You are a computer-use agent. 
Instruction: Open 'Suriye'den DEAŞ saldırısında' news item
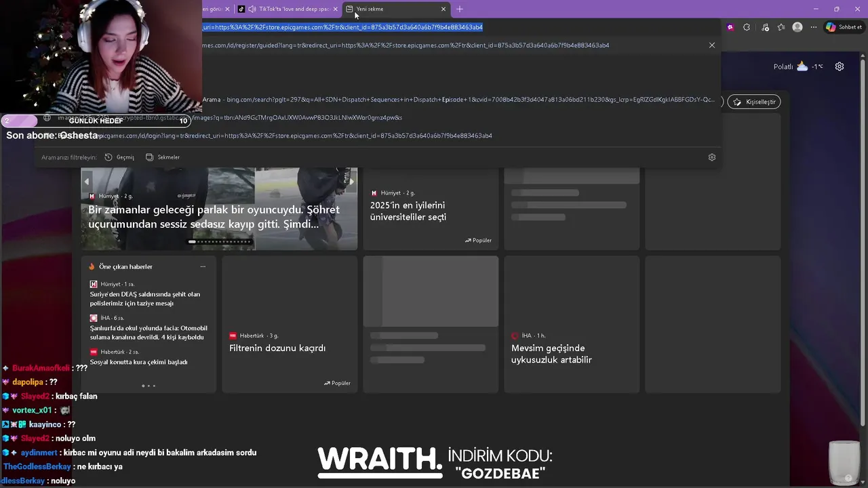tap(145, 299)
